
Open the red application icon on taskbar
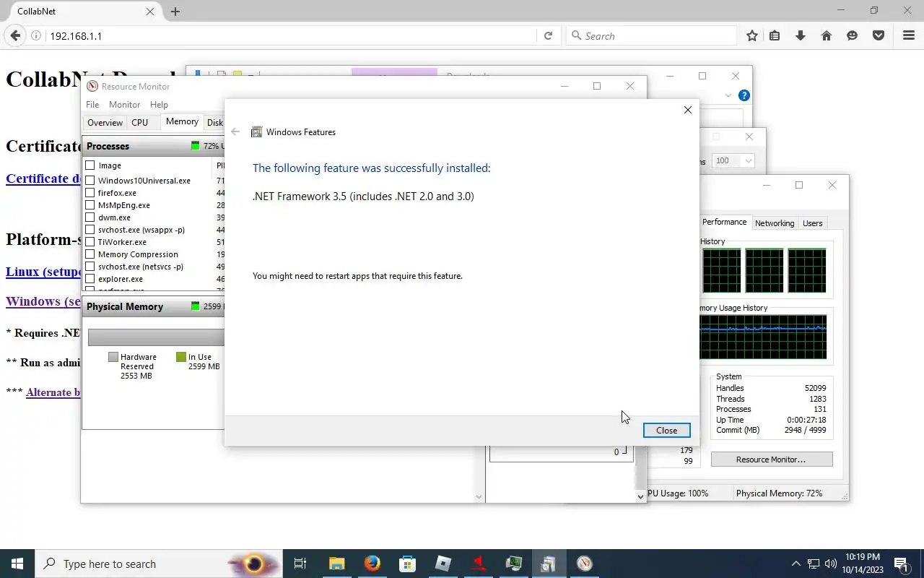[479, 564]
